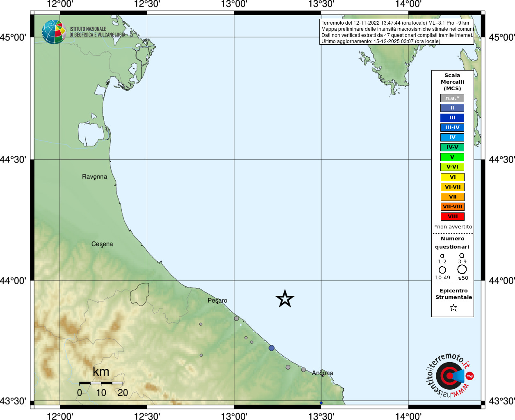Screen dimensions: 515x420
Task: Select the VIII red intensity swatch
Action: (452, 217)
